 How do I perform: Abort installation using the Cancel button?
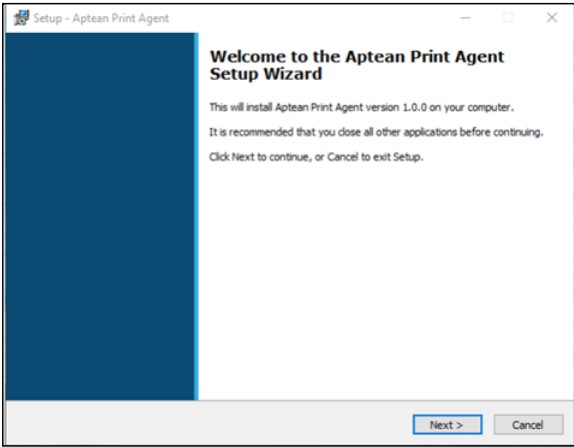[x=528, y=425]
